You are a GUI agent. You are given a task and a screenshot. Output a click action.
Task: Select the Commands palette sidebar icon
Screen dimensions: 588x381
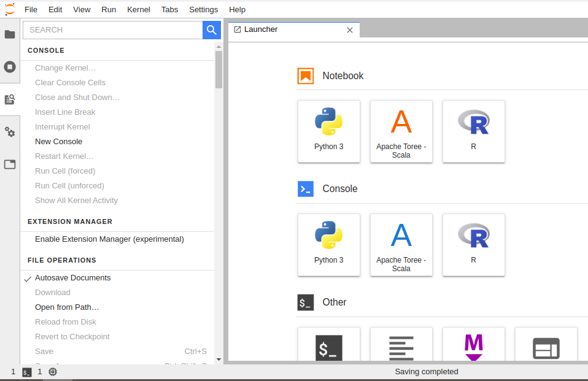point(10,99)
